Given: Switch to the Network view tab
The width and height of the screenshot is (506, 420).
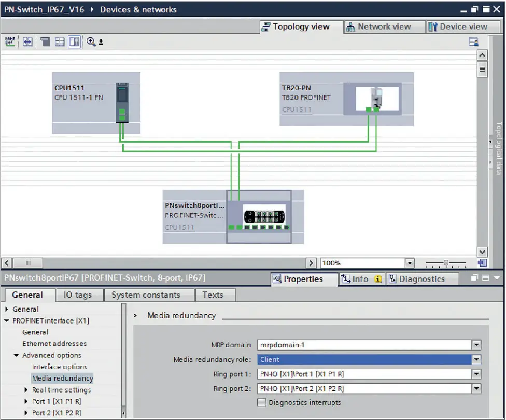Looking at the screenshot, I should [384, 26].
